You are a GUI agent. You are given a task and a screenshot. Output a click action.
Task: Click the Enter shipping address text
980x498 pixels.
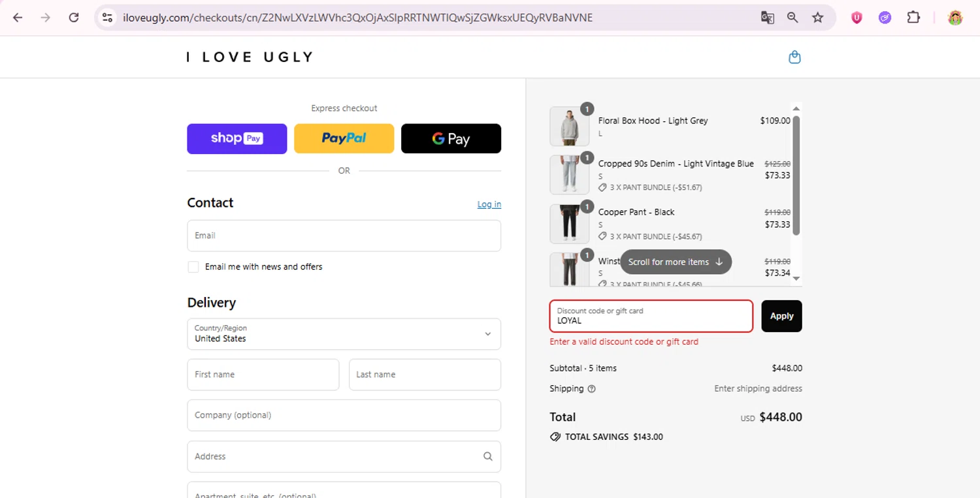[x=758, y=388]
